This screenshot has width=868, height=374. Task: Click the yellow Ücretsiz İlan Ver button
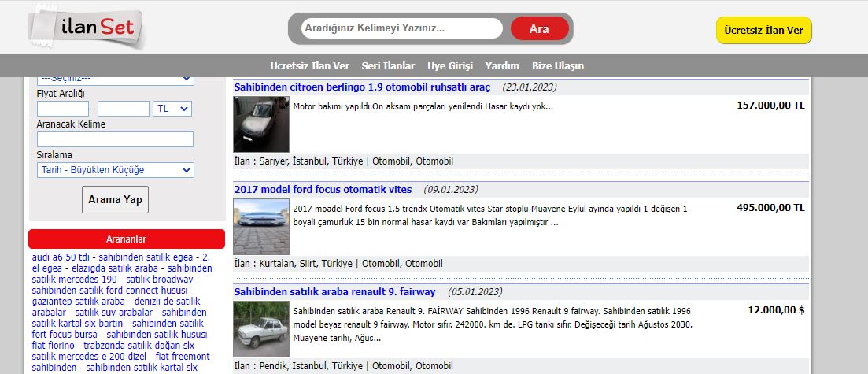click(763, 31)
